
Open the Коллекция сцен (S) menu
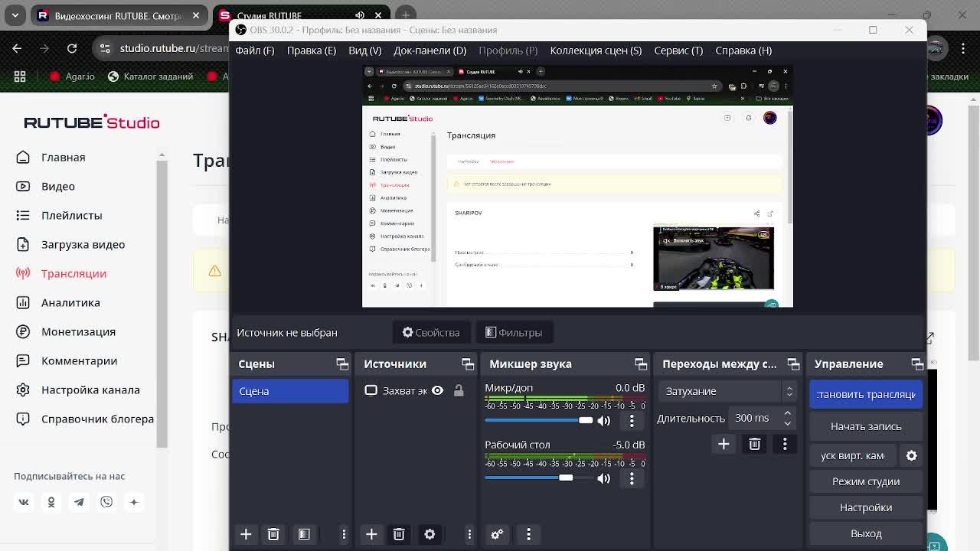coord(596,51)
